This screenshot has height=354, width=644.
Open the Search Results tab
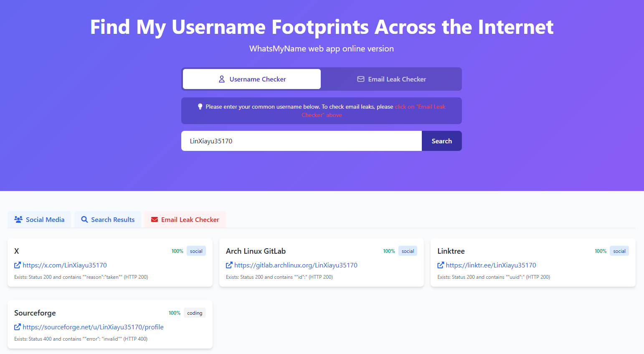[x=108, y=219]
